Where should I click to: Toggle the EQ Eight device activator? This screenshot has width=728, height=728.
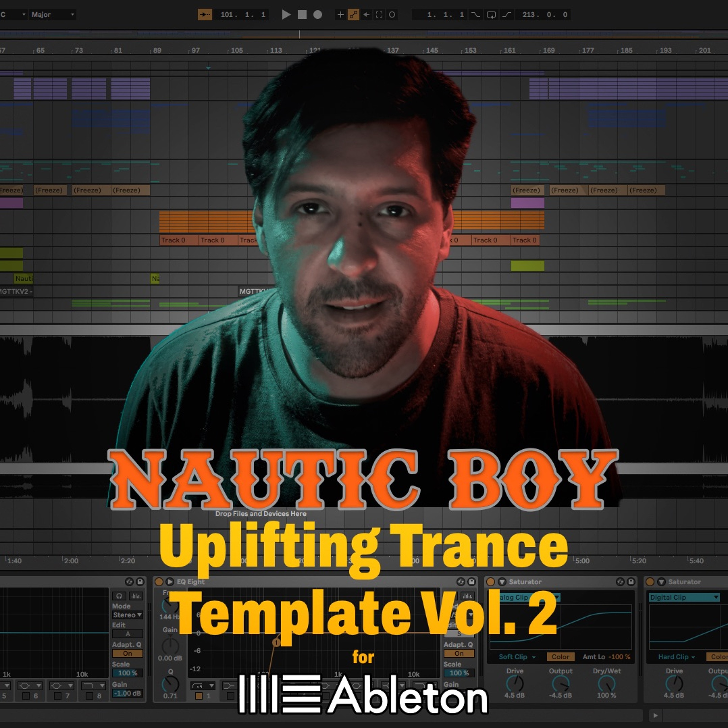tap(159, 582)
